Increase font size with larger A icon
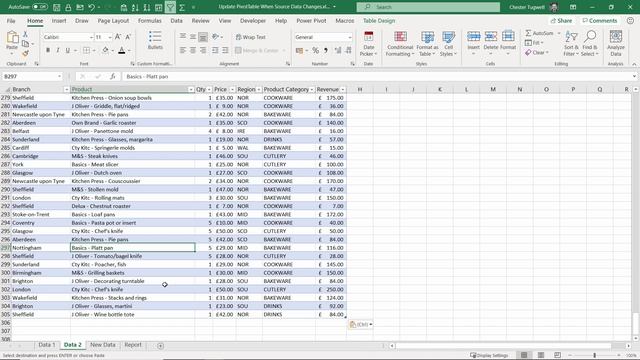 [118, 37]
